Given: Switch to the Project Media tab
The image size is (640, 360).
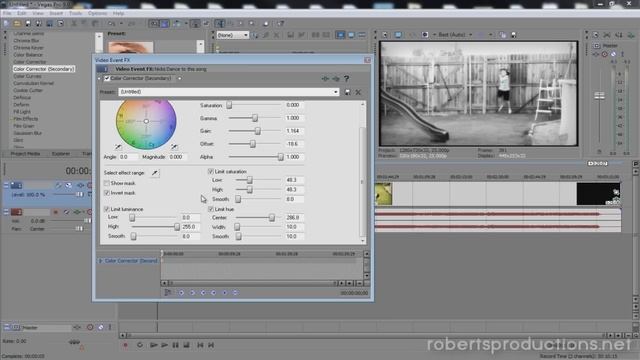Looking at the screenshot, I should [x=25, y=154].
